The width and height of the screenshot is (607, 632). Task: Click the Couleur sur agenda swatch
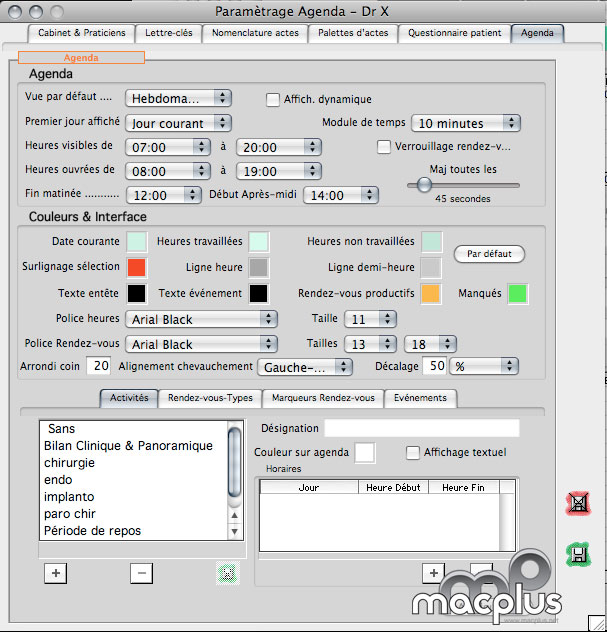365,453
